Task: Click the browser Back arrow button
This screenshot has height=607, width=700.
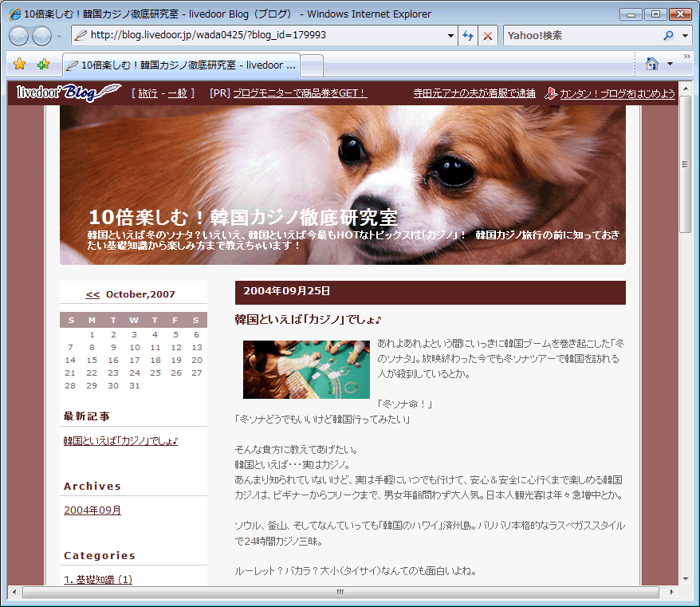Action: tap(19, 36)
